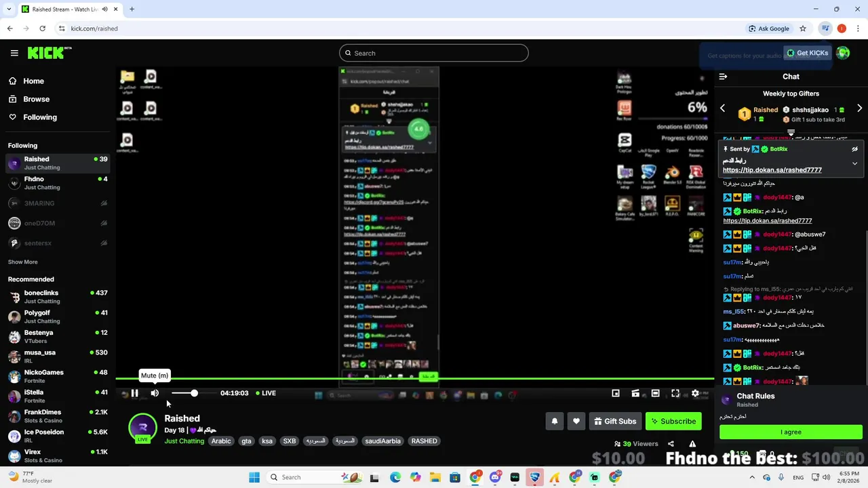Open boneclinks recommended channel

58,297
